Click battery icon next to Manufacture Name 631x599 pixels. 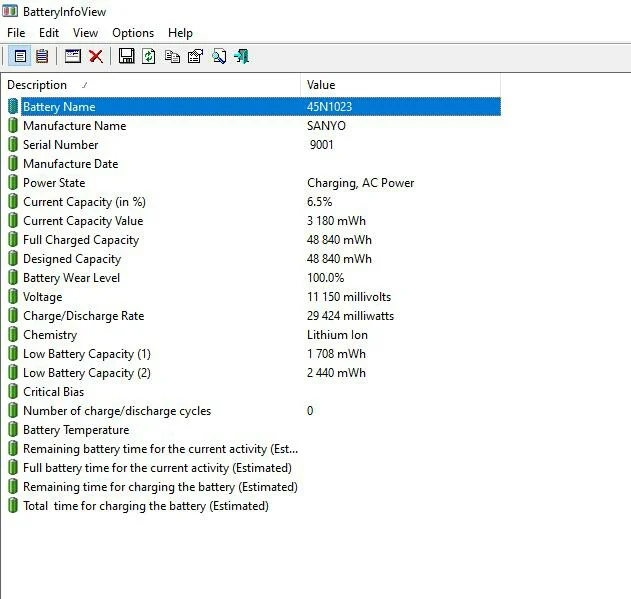pos(13,126)
